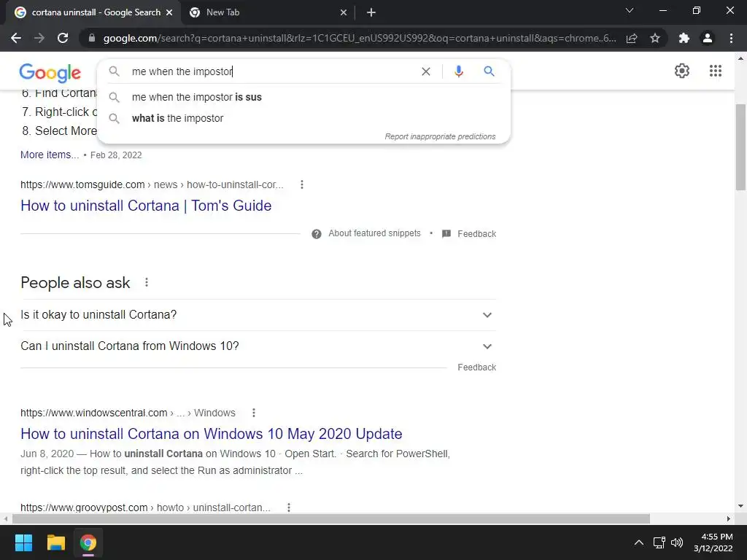Click the browser forward arrow
Viewport: 747px width, 560px height.
39,38
